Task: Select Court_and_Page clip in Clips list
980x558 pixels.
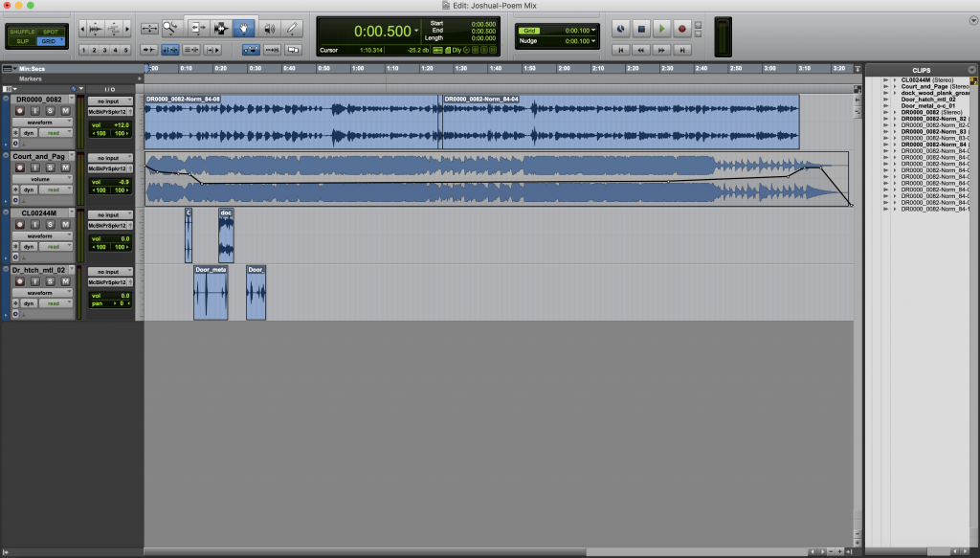Action: click(x=934, y=86)
